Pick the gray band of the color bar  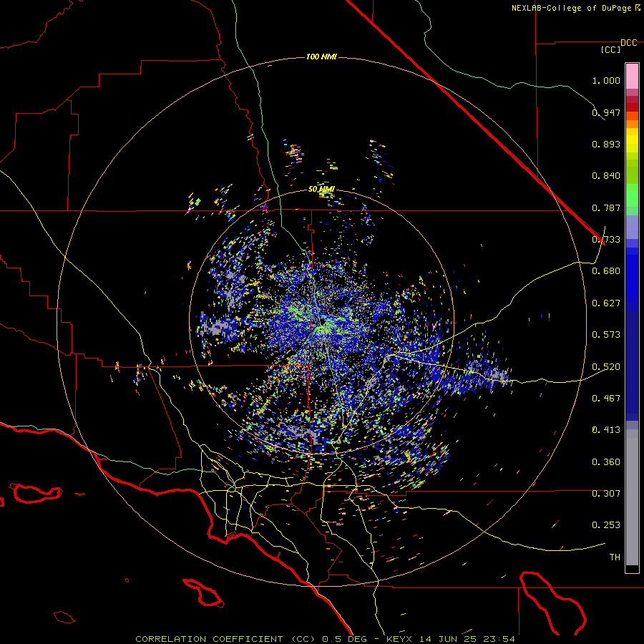tap(632, 497)
